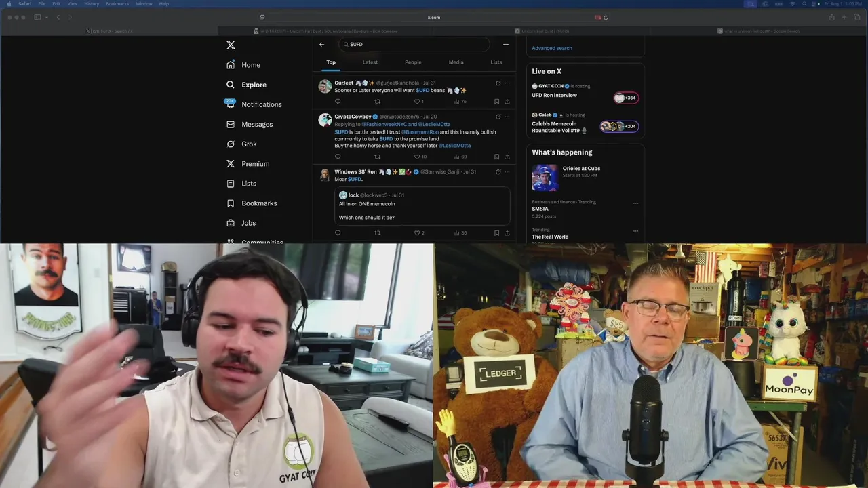868x488 pixels.
Task: Like Windows 98' Ron's post
Action: click(417, 233)
